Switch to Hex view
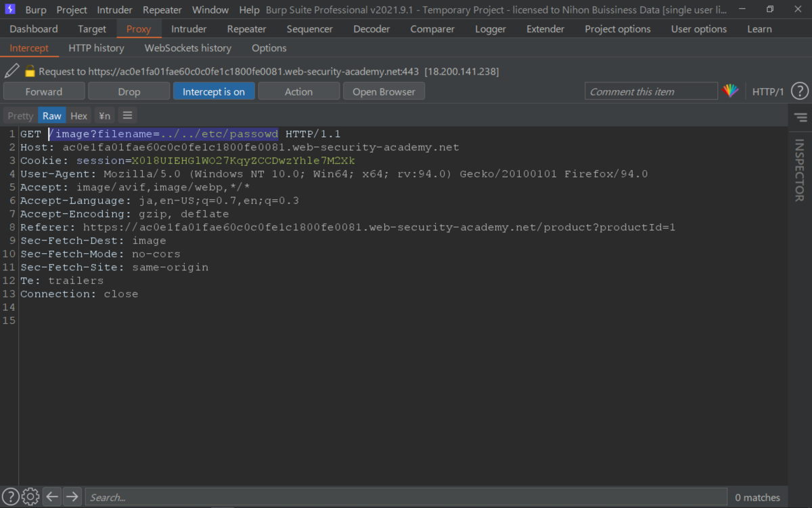Viewport: 812px width, 508px height. click(79, 116)
